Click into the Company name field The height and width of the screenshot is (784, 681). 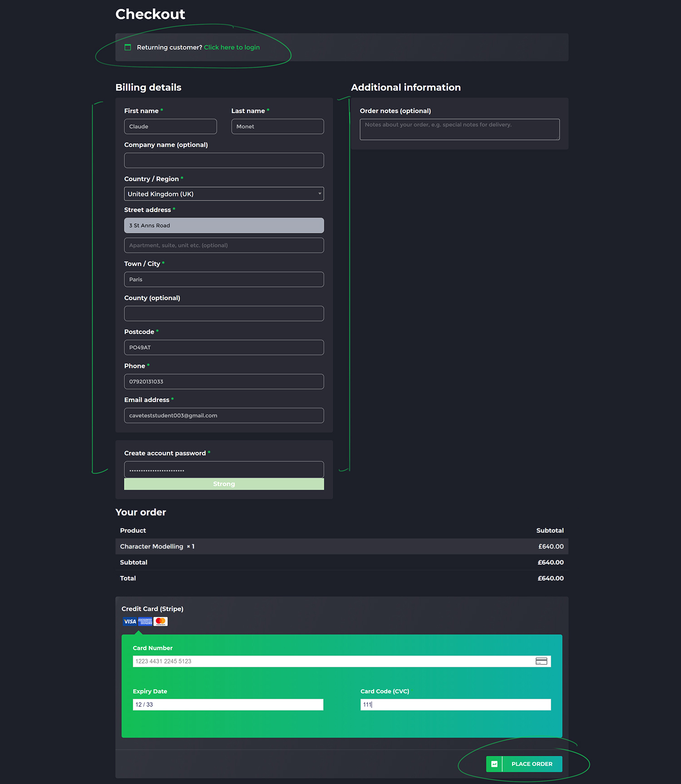[x=224, y=161]
